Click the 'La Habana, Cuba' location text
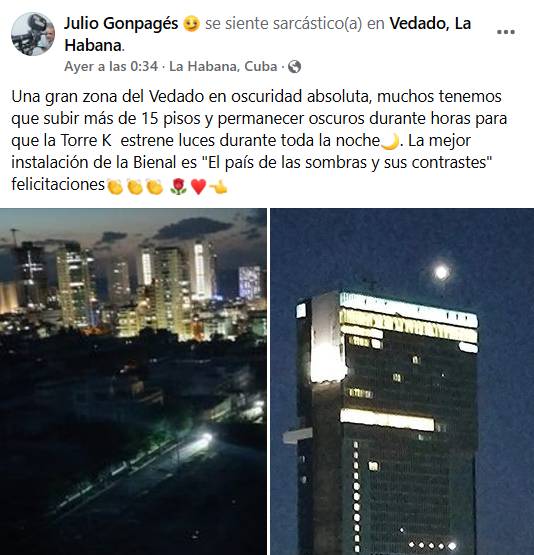 click(x=223, y=67)
